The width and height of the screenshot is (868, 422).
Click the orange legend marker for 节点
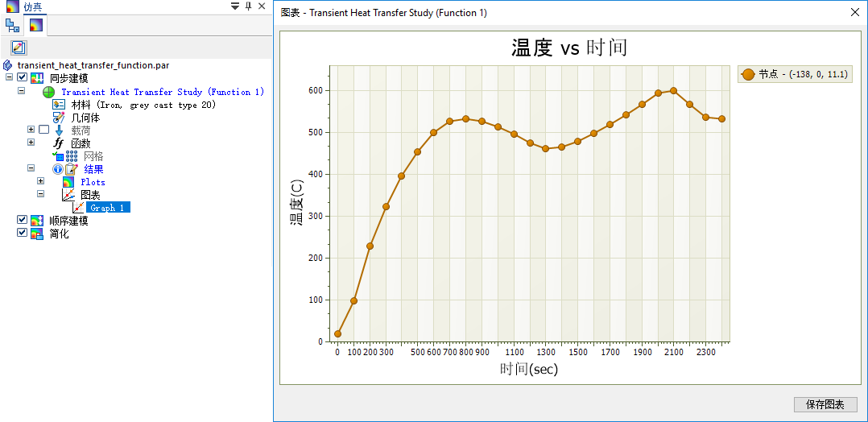[x=748, y=74]
